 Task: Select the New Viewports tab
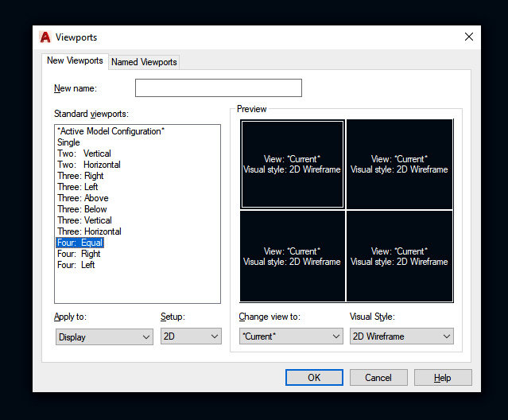point(75,61)
